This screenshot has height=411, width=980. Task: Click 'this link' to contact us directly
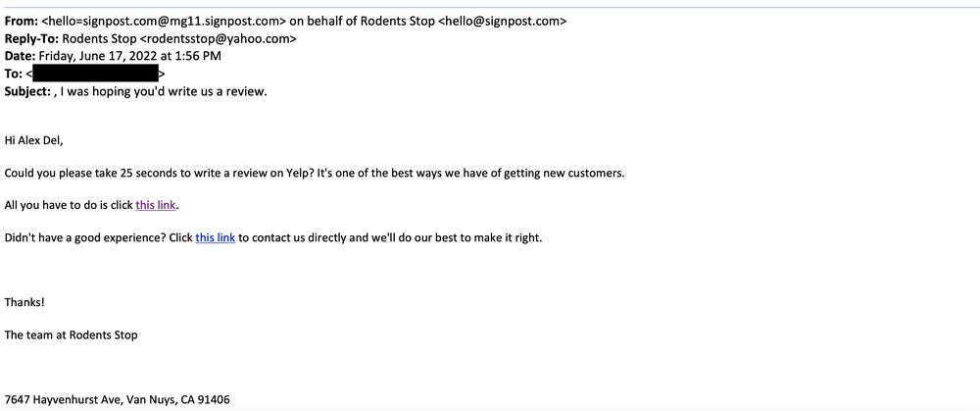pos(215,237)
